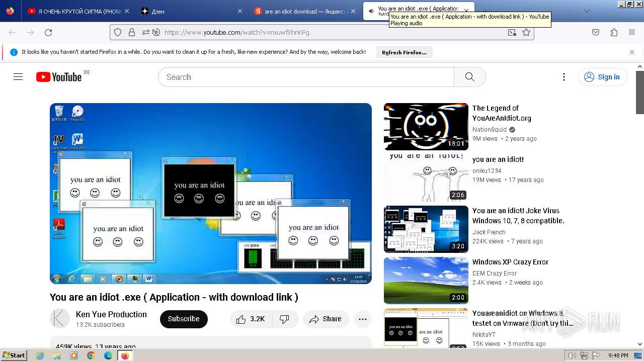This screenshot has height=362, width=644.
Task: Open Windows Start menu
Action: [14, 355]
